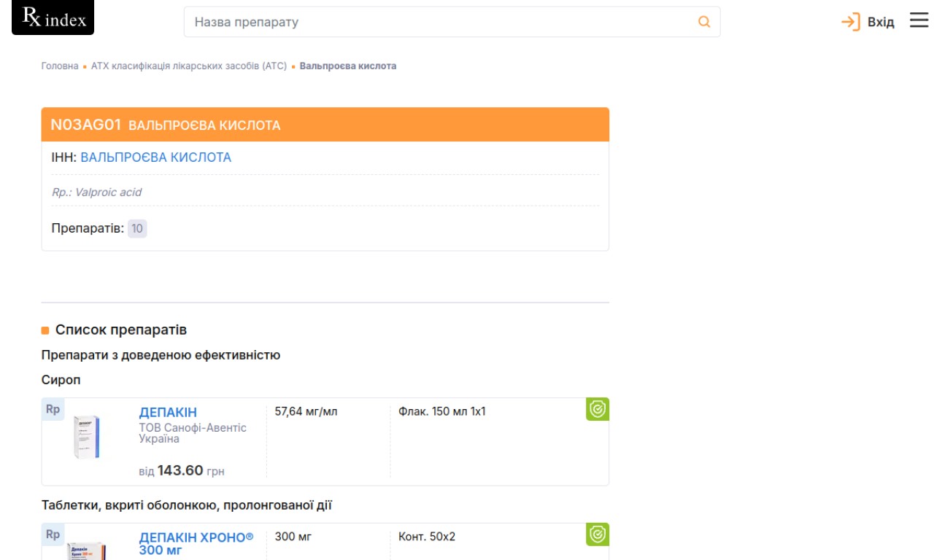The image size is (934, 560).
Task: Click the green verified badge on Депакін syrup
Action: [598, 410]
